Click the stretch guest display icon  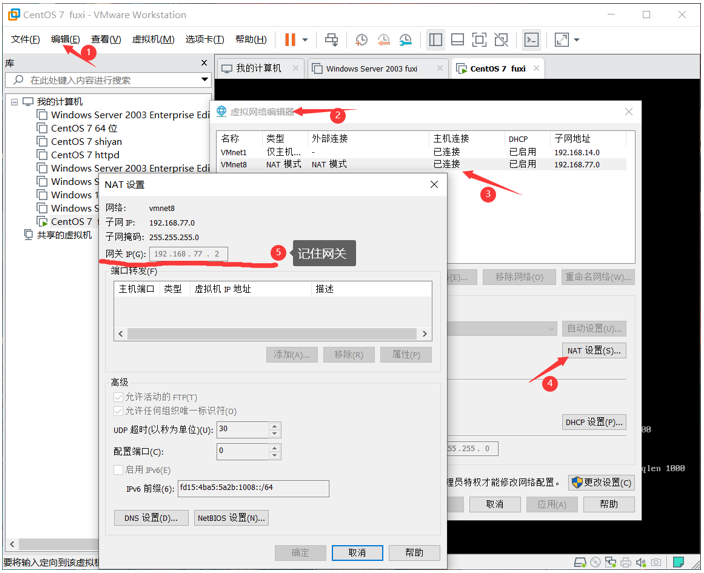tap(562, 40)
